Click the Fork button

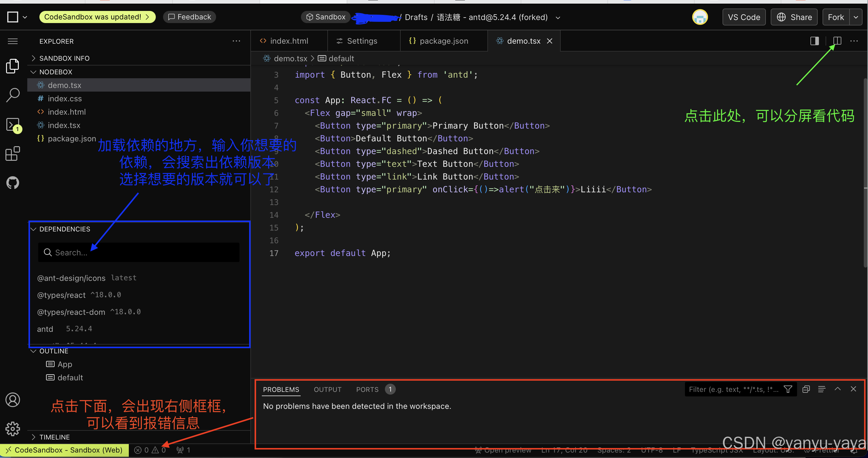pos(836,17)
